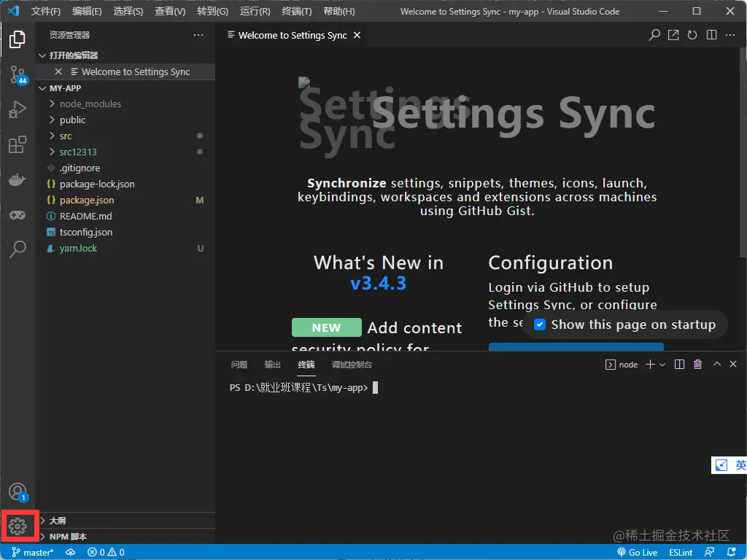This screenshot has height=560, width=747.
Task: Open Source Control view with 44 badge
Action: click(18, 75)
